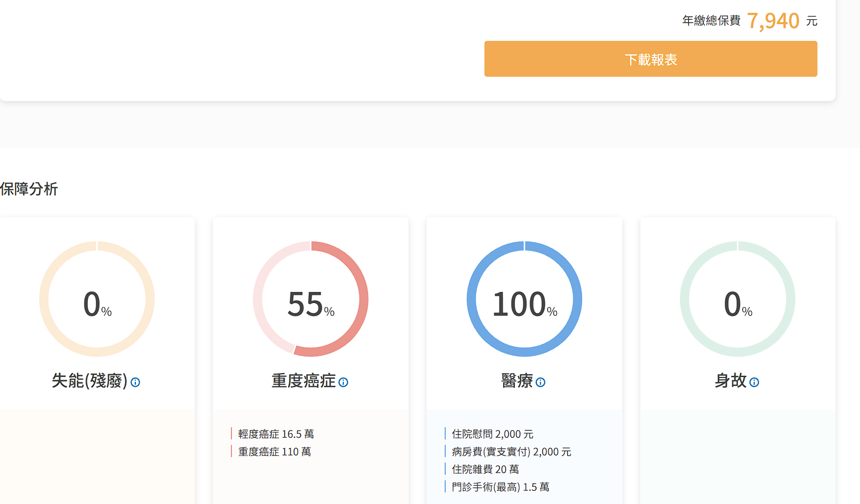Open info icon next to 失能(殘廢)
Viewport: 860px width, 504px height.
pos(135,382)
